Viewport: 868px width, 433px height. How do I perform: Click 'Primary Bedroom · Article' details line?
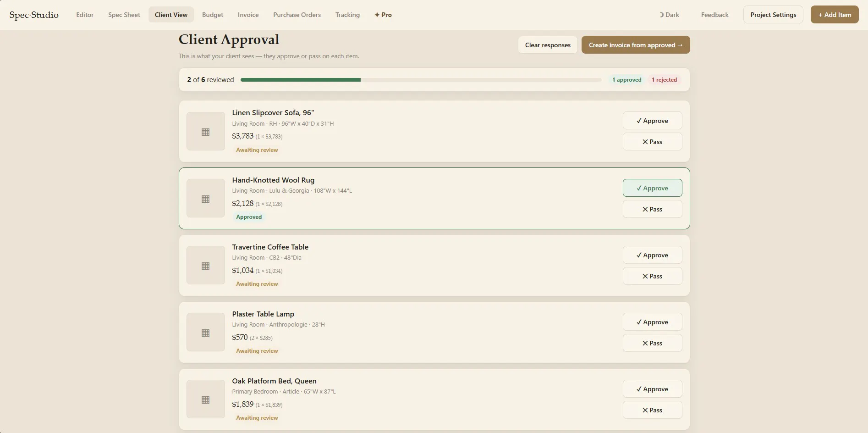point(284,392)
